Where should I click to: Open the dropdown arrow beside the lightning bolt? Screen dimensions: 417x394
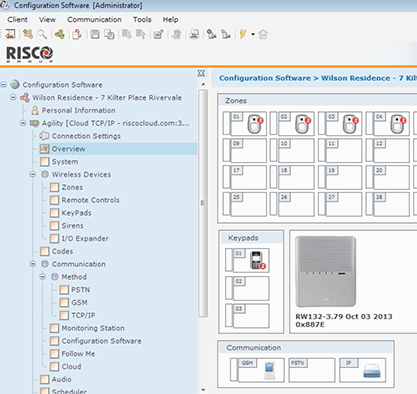click(x=253, y=34)
